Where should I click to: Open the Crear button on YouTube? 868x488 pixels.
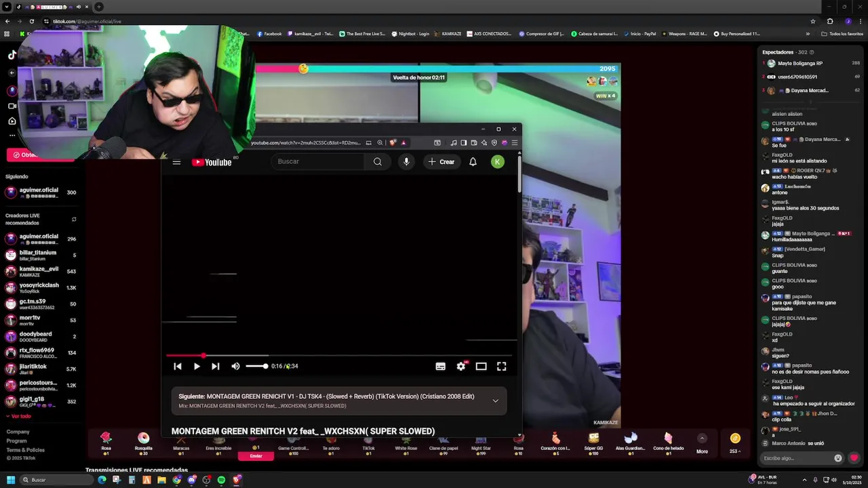pyautogui.click(x=441, y=161)
